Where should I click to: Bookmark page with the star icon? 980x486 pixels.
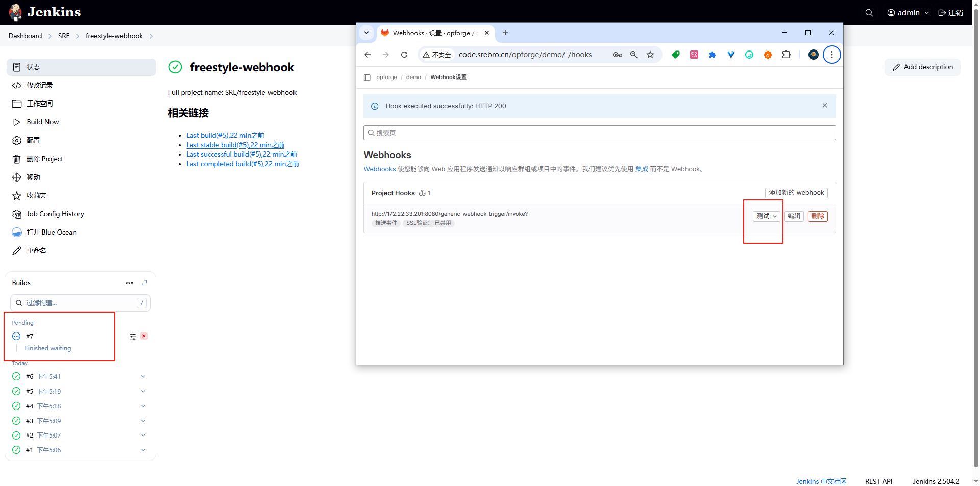650,55
